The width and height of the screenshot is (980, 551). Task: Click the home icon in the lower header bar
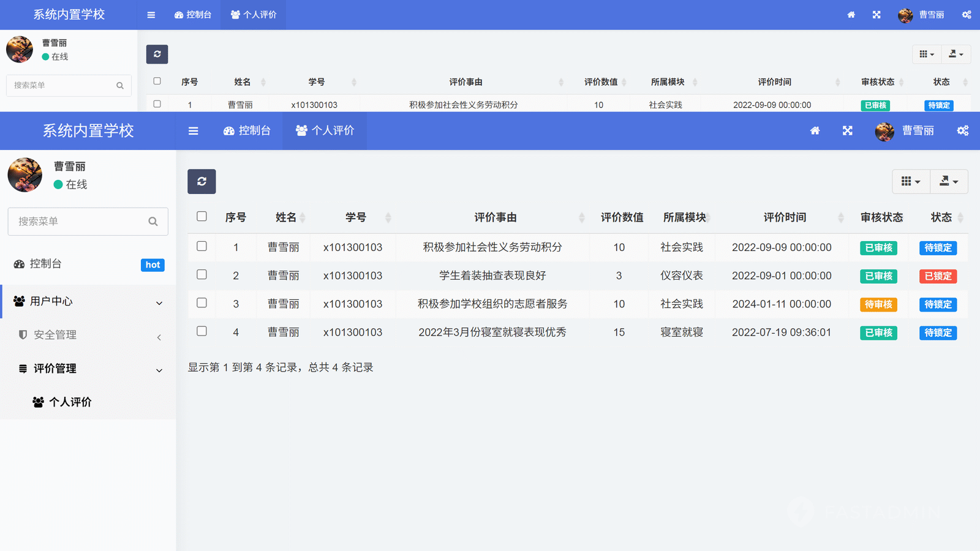click(815, 130)
